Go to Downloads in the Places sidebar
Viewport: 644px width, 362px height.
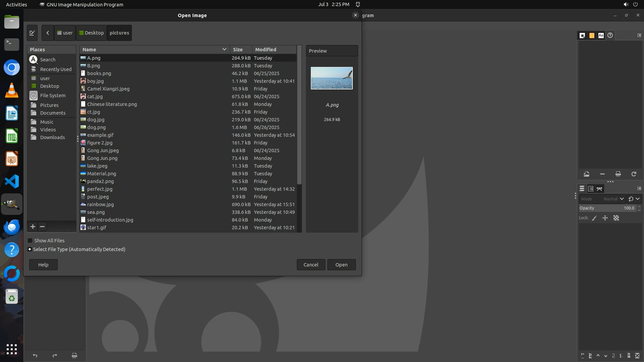[52, 137]
